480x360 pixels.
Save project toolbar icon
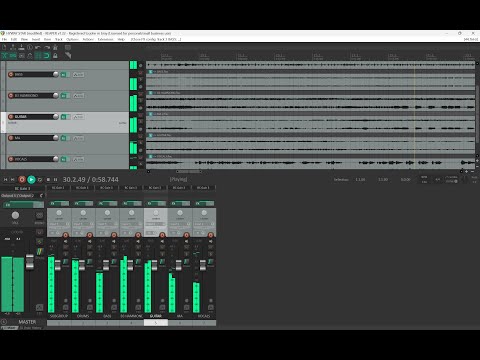(x=21, y=48)
